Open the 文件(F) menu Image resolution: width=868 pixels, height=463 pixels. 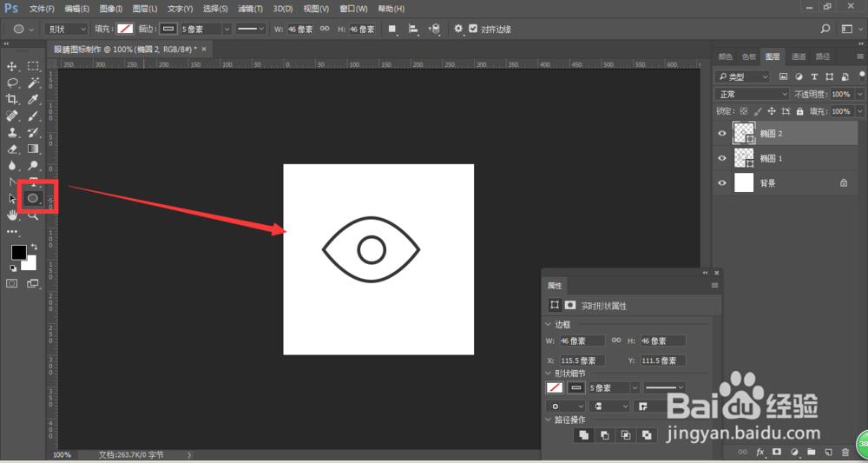pos(42,9)
